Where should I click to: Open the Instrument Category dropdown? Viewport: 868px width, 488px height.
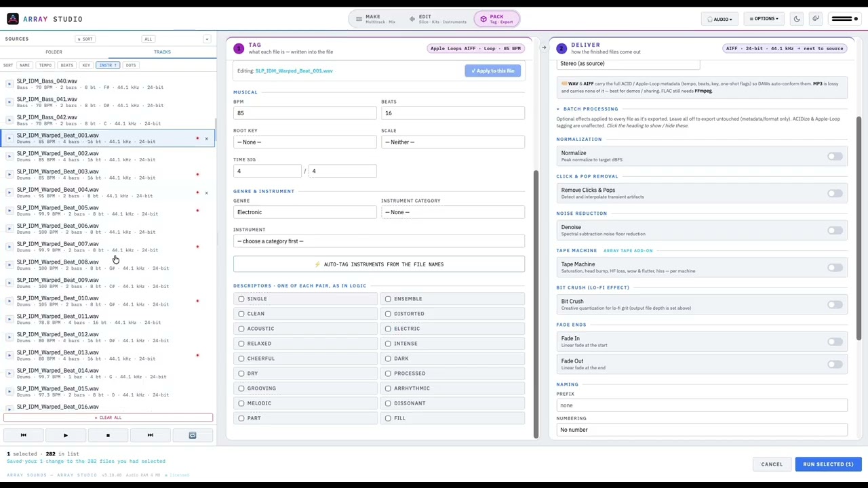(452, 212)
